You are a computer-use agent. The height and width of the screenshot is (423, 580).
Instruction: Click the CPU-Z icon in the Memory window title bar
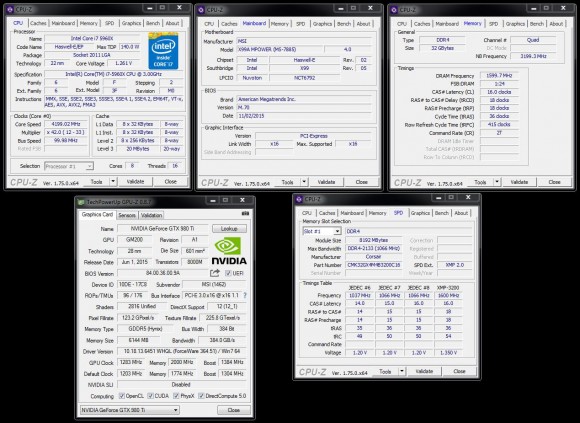(x=394, y=10)
